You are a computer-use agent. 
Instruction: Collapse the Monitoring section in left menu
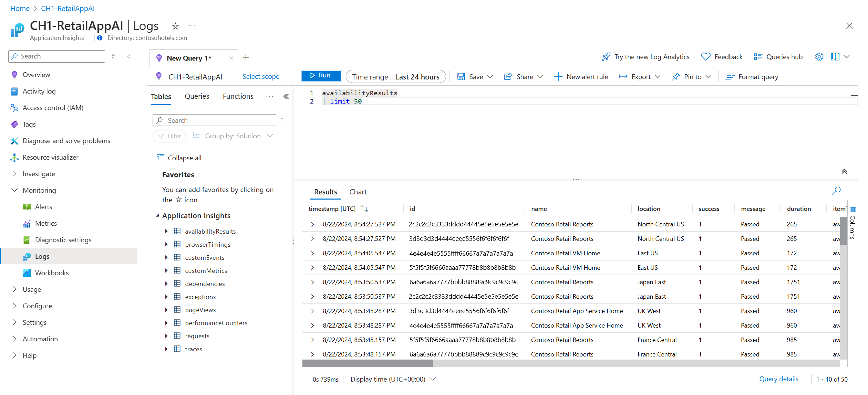pos(14,190)
